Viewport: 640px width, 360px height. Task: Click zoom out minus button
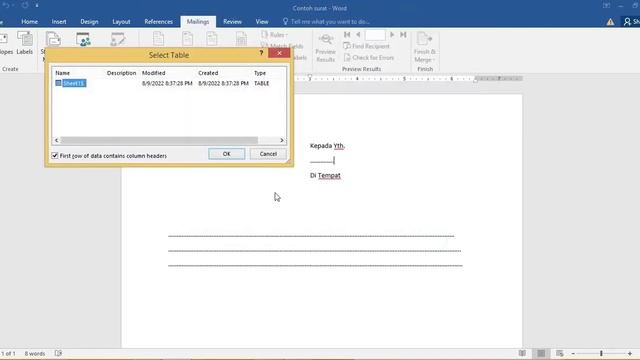[x=573, y=353]
